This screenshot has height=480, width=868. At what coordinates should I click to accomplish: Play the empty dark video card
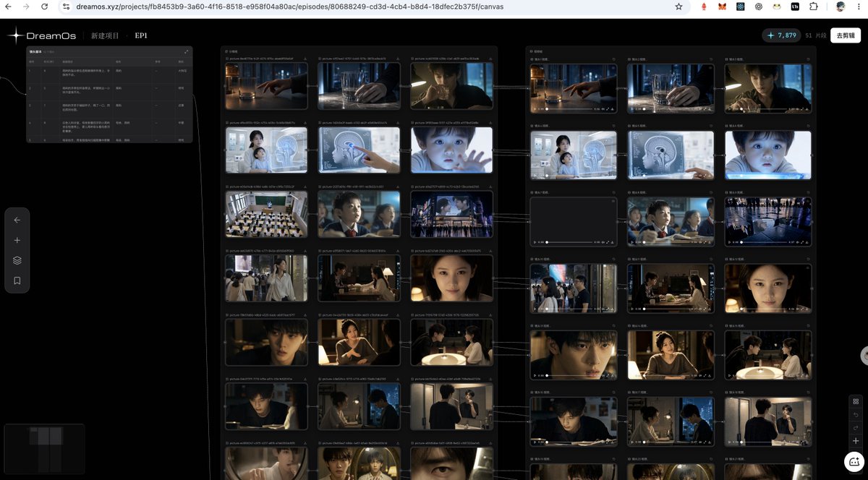(535, 242)
